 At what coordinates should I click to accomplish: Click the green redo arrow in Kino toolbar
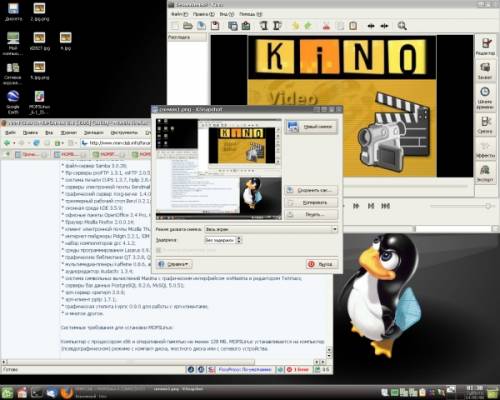tap(308, 26)
